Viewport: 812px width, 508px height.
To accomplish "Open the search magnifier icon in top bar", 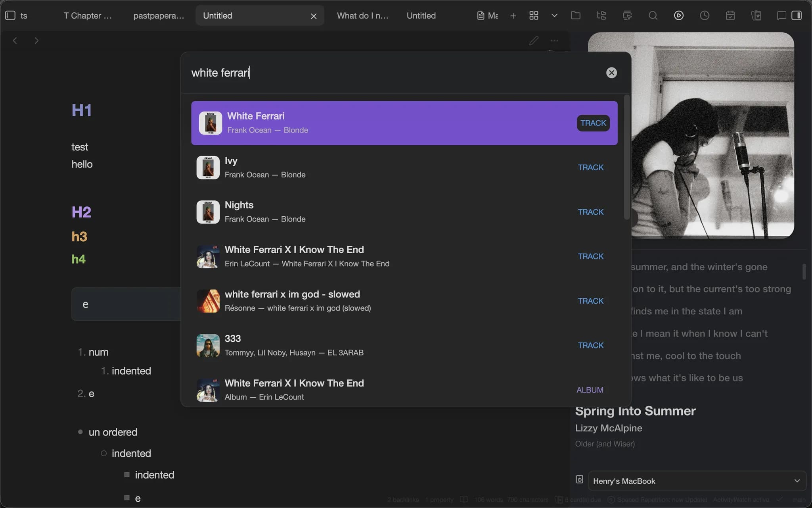I will pos(653,15).
